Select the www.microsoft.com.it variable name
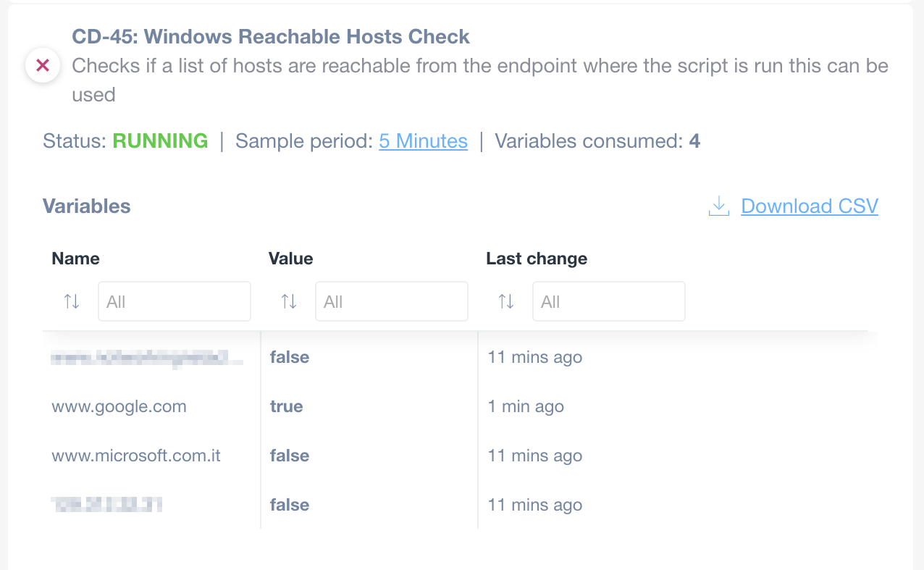Screen dimensions: 924x570 click(x=136, y=456)
